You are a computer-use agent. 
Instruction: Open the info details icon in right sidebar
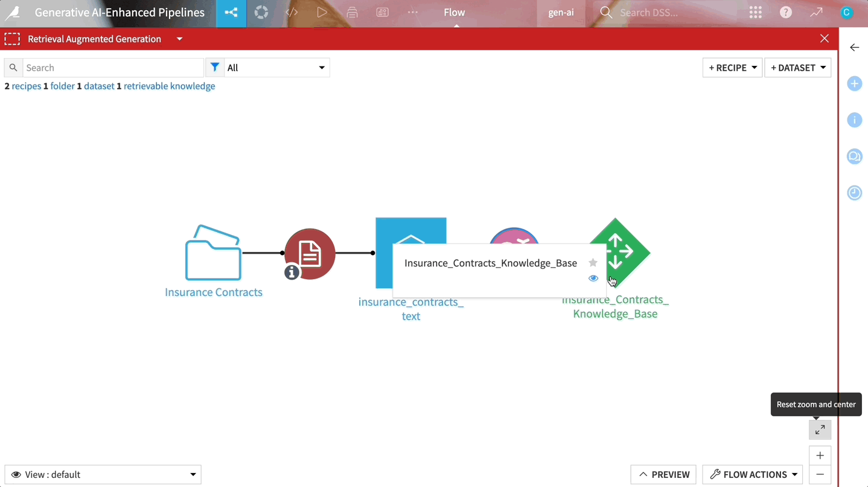pyautogui.click(x=854, y=120)
